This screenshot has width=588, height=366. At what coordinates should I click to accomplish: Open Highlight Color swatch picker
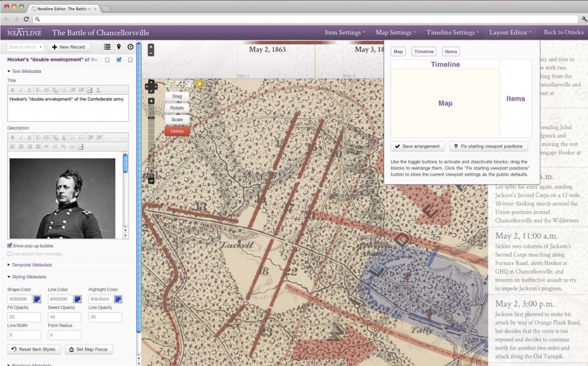click(118, 299)
